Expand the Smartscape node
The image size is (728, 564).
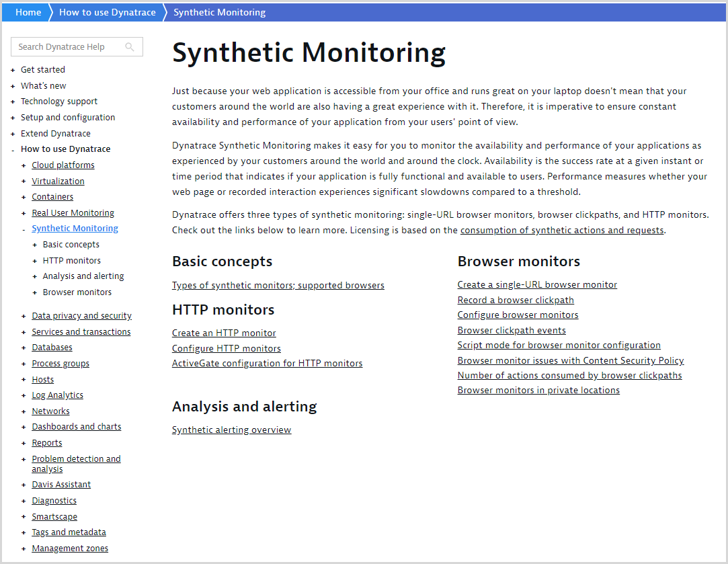pyautogui.click(x=24, y=517)
